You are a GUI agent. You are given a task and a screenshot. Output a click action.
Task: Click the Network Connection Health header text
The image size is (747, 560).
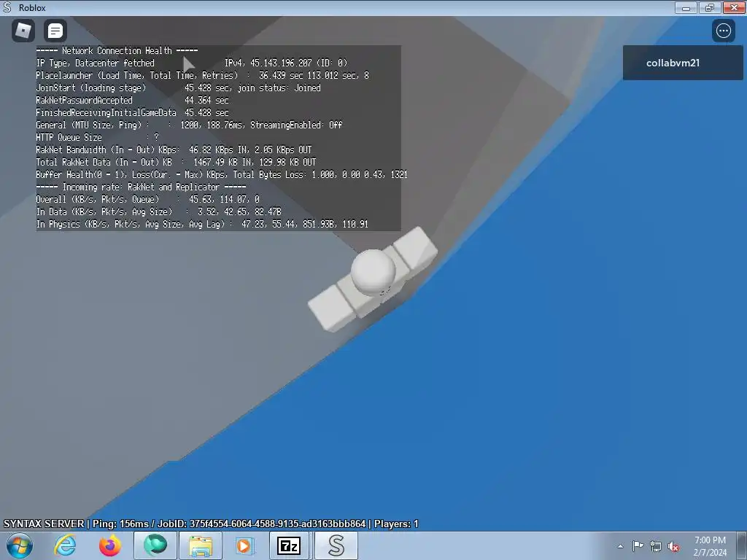pyautogui.click(x=117, y=50)
